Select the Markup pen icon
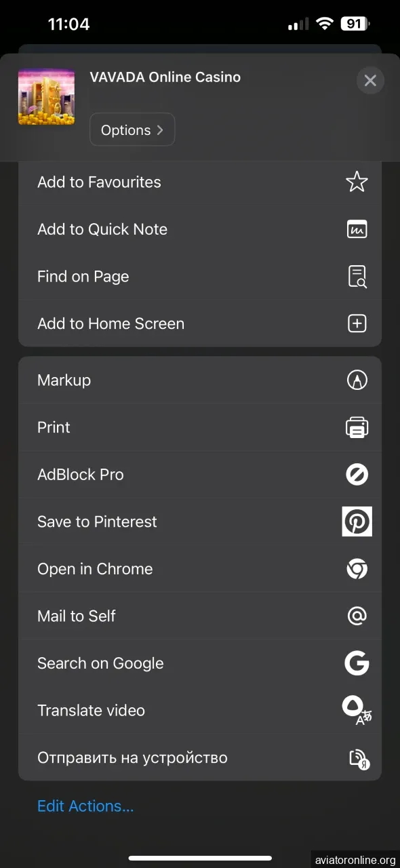400x868 pixels. pos(357,380)
